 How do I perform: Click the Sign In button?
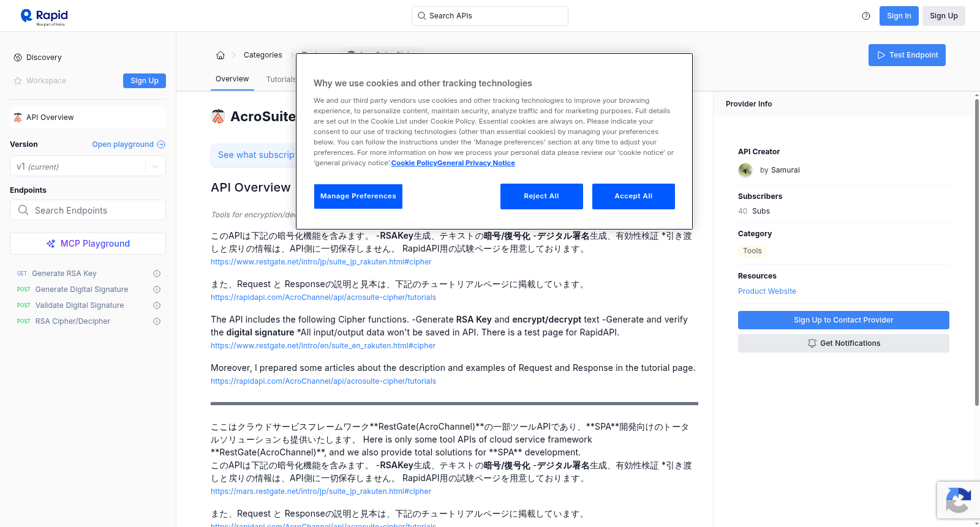(899, 16)
